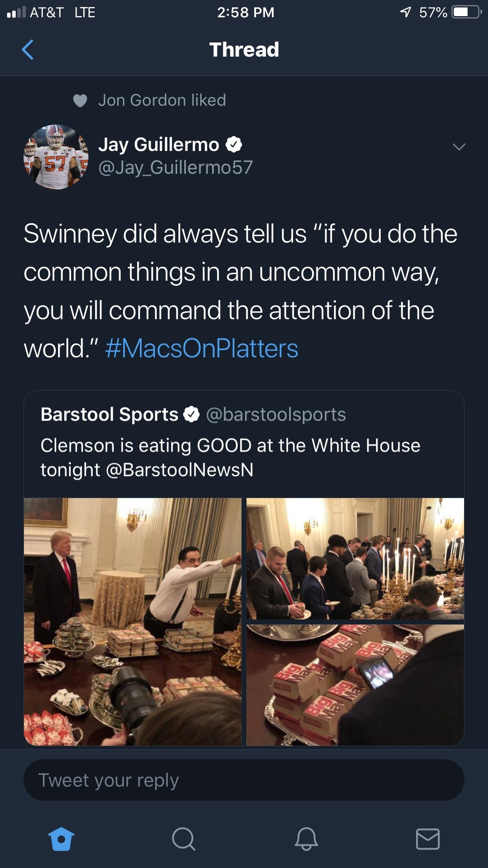Tap Jay Guillermo's profile picture
Image resolution: width=488 pixels, height=868 pixels.
(56, 157)
